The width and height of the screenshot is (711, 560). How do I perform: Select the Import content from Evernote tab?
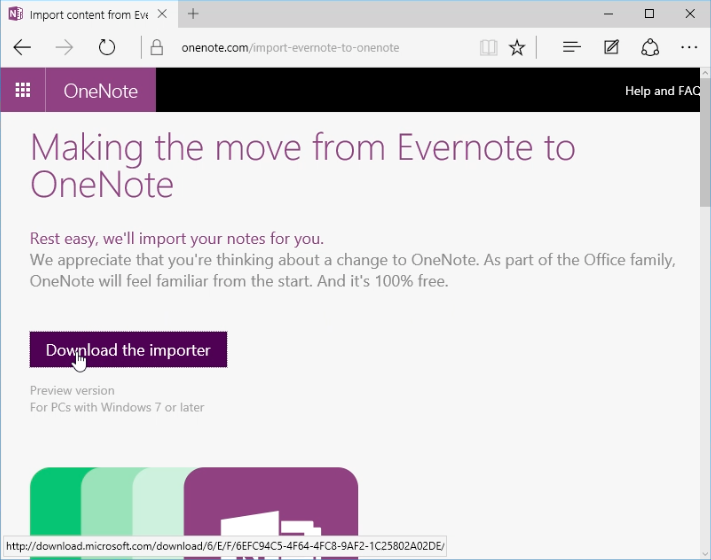click(89, 15)
